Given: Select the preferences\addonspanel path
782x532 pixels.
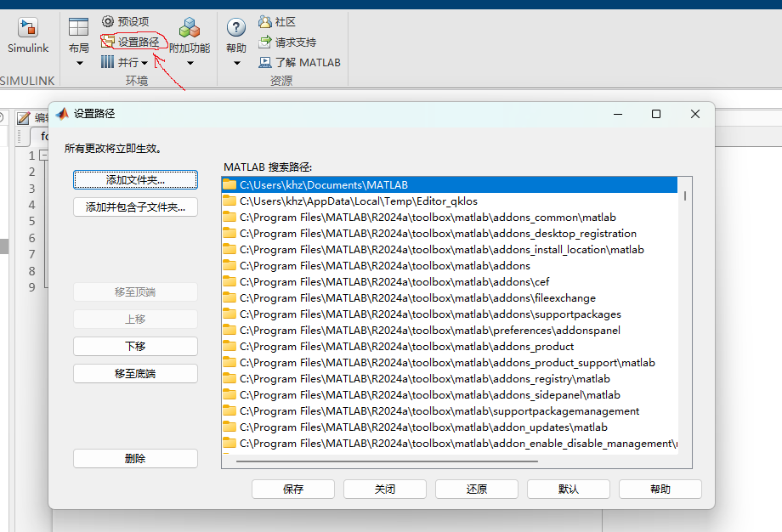Looking at the screenshot, I should click(x=450, y=330).
